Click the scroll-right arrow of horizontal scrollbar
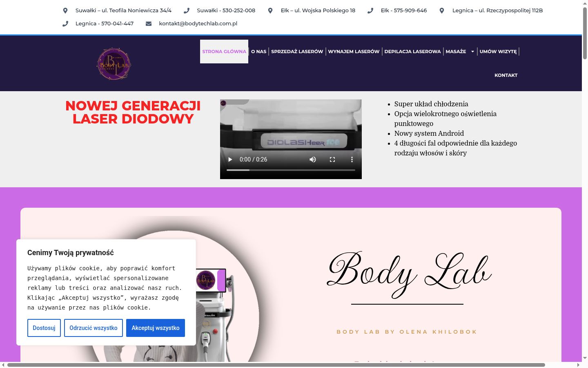Viewport: 588px width, 368px height. pos(578,365)
